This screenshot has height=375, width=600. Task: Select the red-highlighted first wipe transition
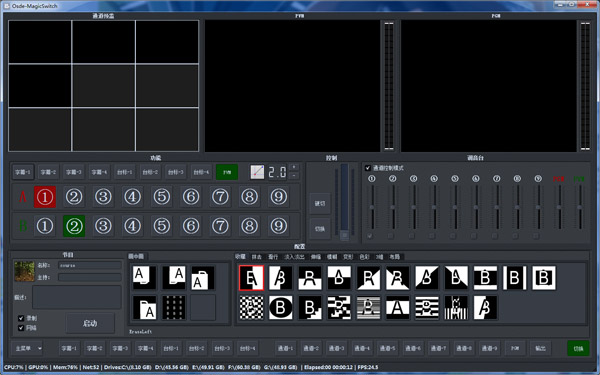click(251, 278)
